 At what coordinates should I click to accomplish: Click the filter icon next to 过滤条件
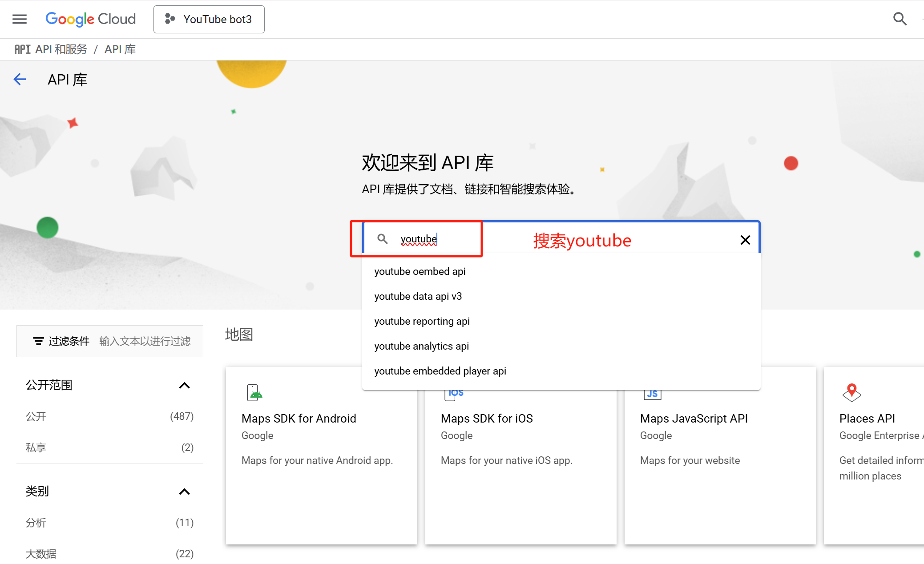pyautogui.click(x=38, y=341)
